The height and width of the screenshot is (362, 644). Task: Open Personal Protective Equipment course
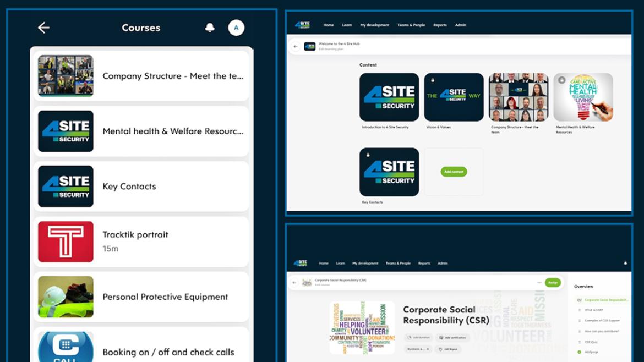[141, 297]
